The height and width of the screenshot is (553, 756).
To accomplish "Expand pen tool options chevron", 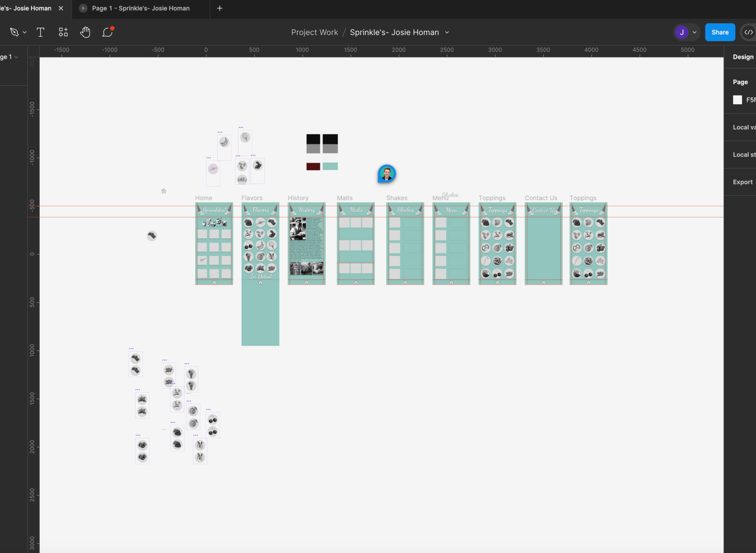I will [x=25, y=32].
